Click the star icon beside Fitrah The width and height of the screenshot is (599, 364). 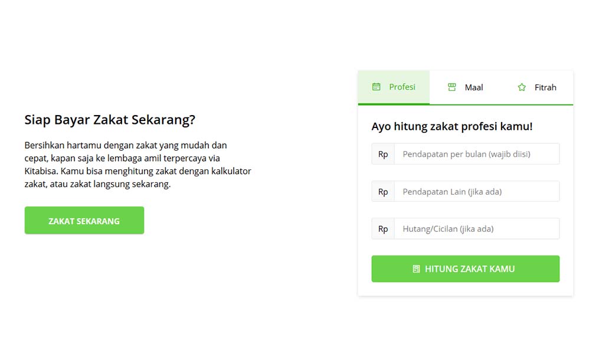click(x=522, y=87)
